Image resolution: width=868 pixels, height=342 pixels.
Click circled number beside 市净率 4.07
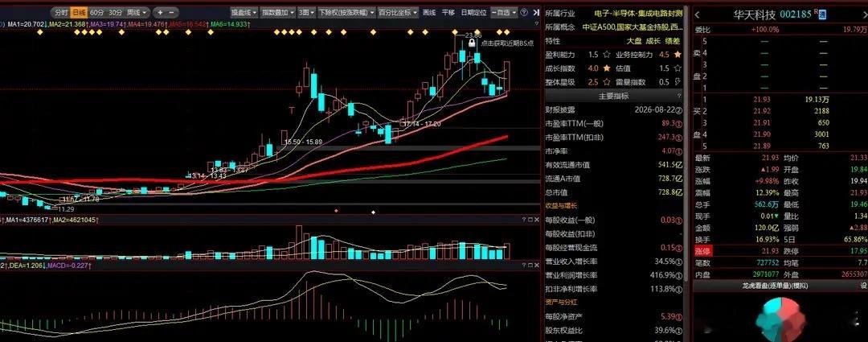click(x=679, y=150)
